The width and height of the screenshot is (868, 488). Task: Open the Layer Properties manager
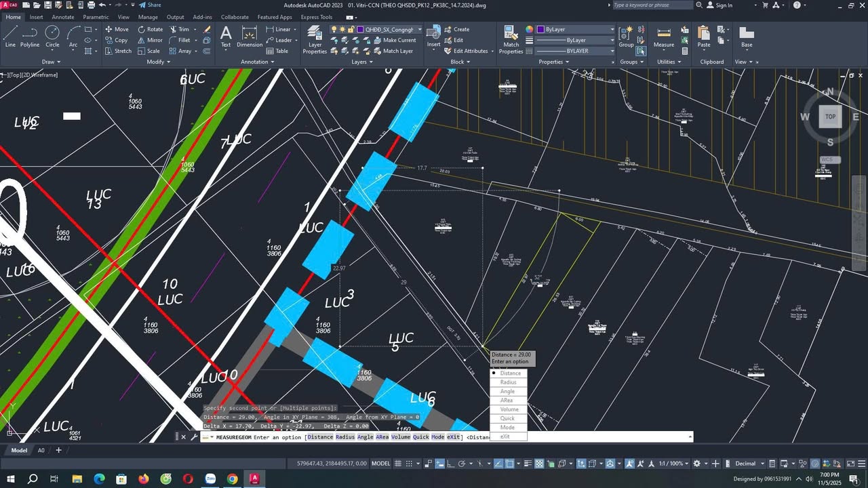315,39
